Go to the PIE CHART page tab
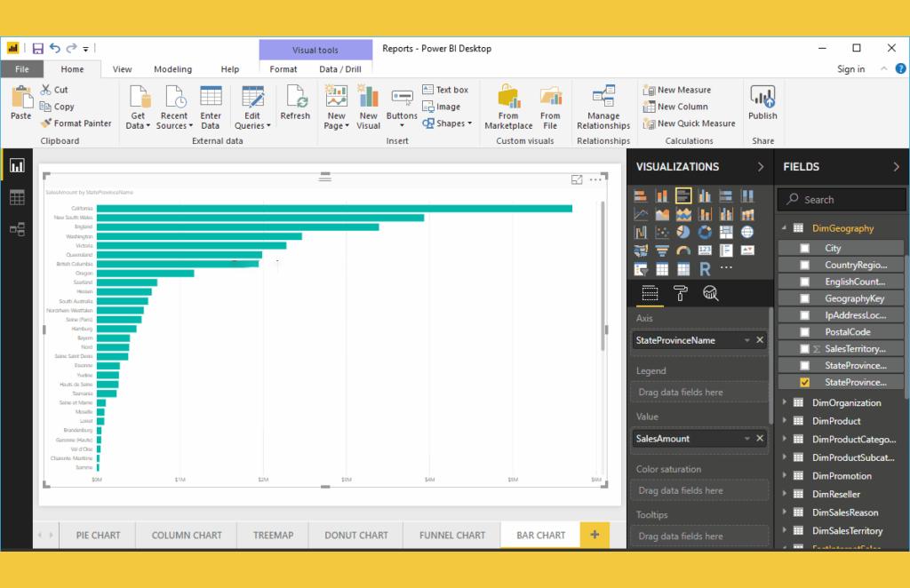 (x=98, y=536)
